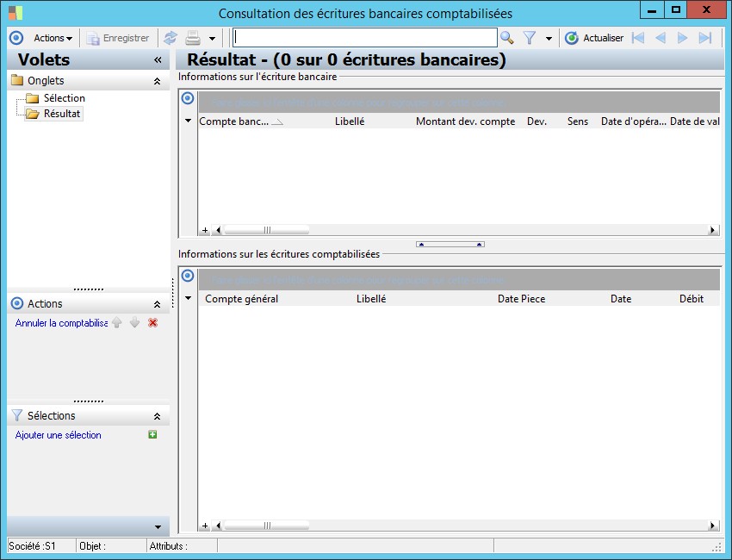Go to the first record

point(637,38)
